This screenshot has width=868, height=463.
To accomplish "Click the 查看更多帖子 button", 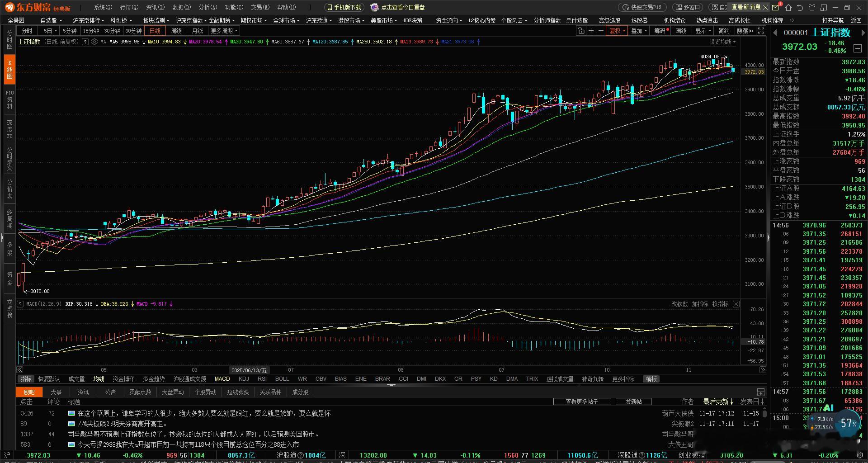I will tap(582, 402).
